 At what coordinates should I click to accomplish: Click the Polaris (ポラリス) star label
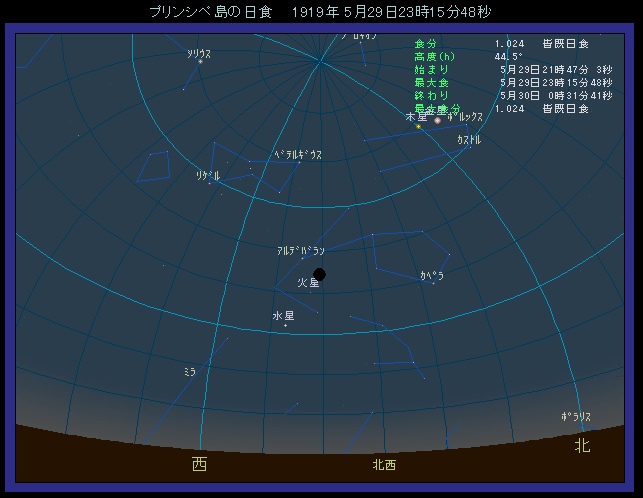pos(576,417)
